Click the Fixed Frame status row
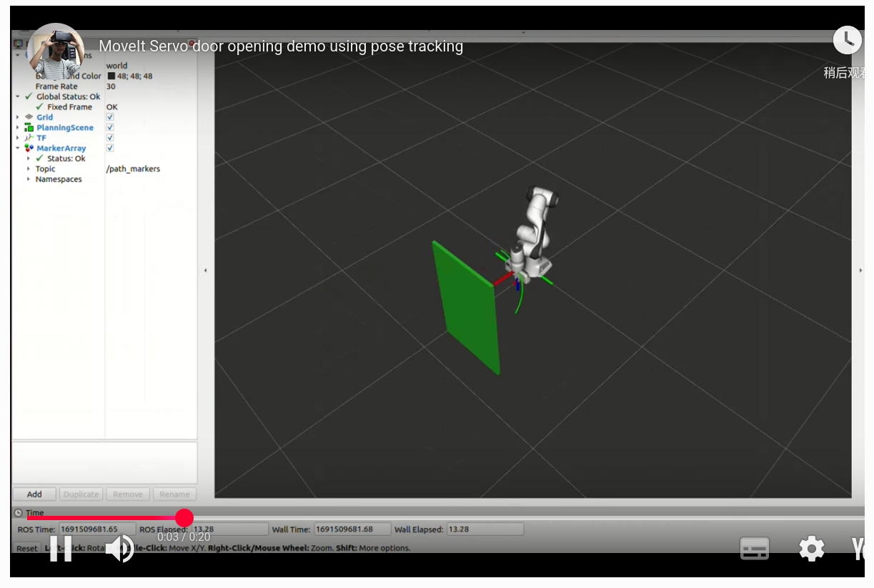Screen dimensions: 874x588 click(68, 106)
